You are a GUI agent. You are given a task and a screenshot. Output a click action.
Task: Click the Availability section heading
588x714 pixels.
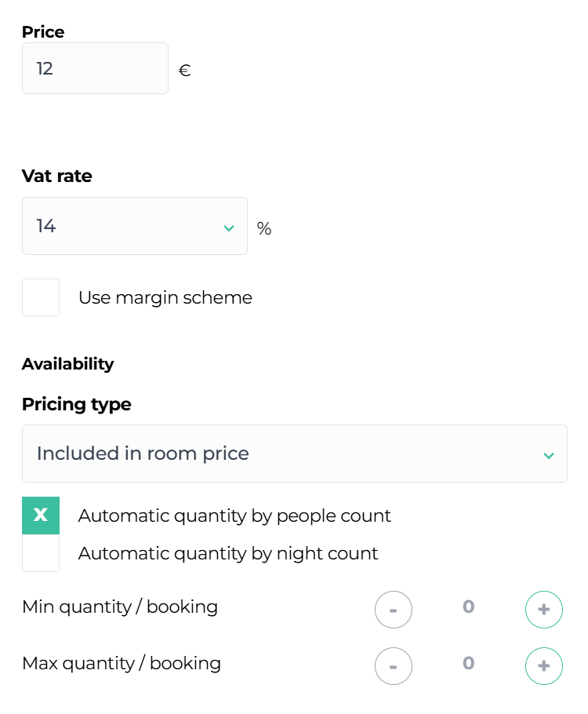(67, 364)
